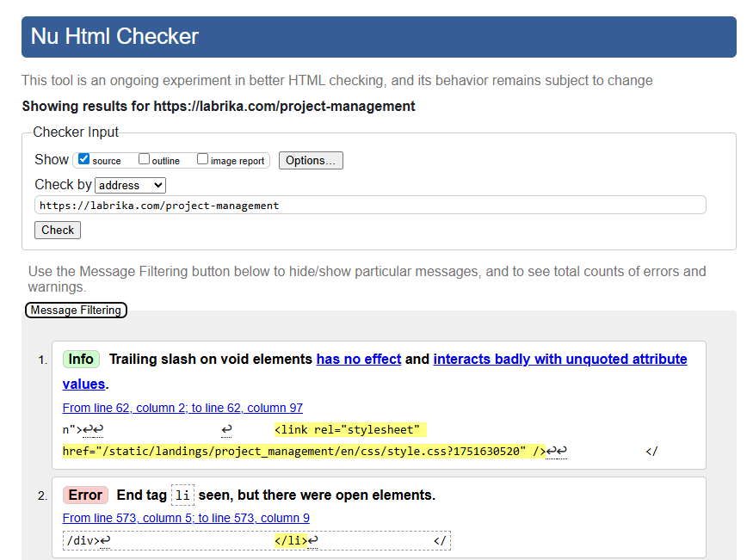Click the Options... button

311,161
